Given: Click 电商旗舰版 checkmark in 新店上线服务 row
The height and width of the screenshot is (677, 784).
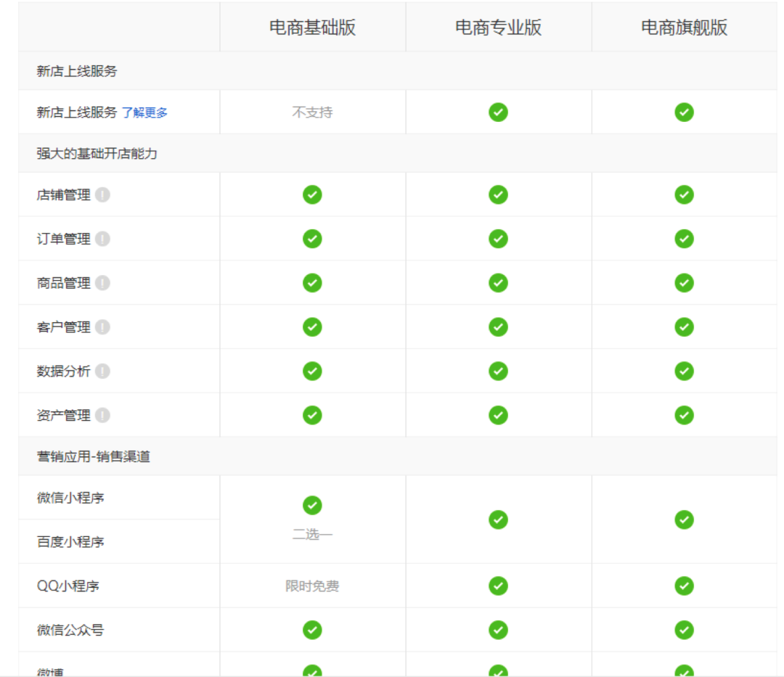Looking at the screenshot, I should pyautogui.click(x=684, y=112).
